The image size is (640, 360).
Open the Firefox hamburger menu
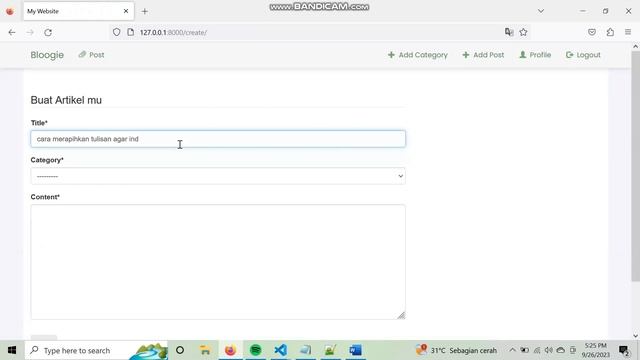pyautogui.click(x=628, y=32)
